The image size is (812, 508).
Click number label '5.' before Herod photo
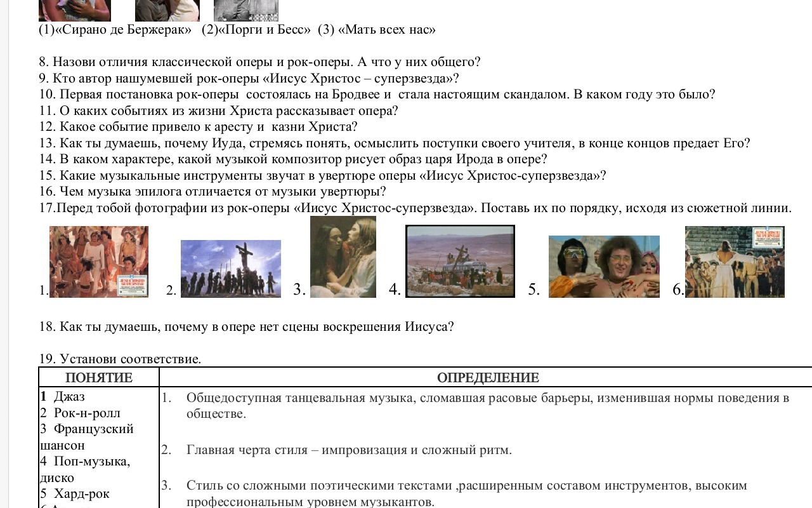coord(534,290)
